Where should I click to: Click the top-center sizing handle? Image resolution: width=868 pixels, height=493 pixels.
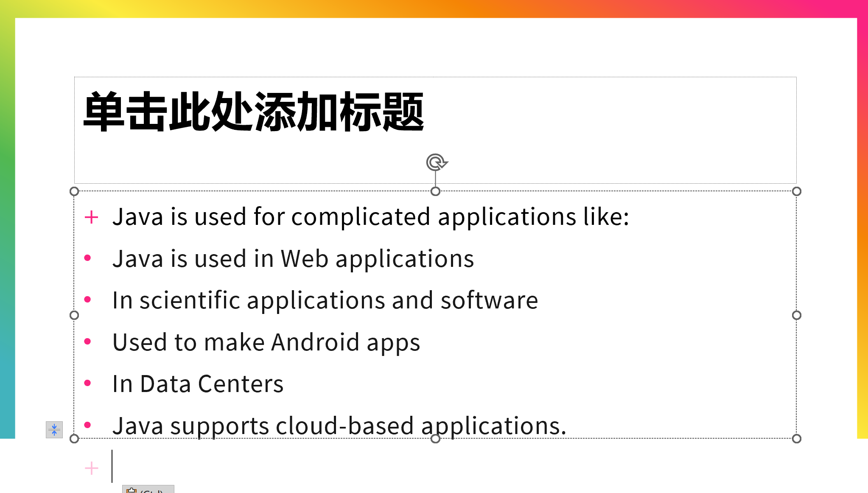click(x=435, y=191)
